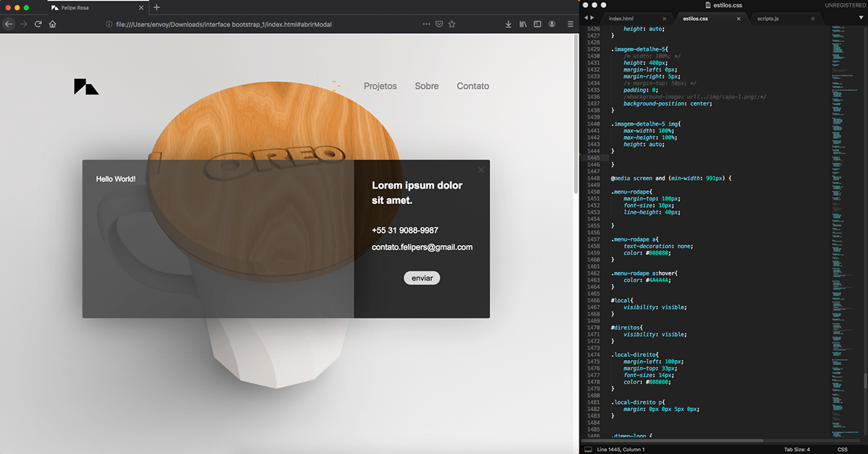Click the Firefox home icon
868x454 pixels.
tap(53, 24)
